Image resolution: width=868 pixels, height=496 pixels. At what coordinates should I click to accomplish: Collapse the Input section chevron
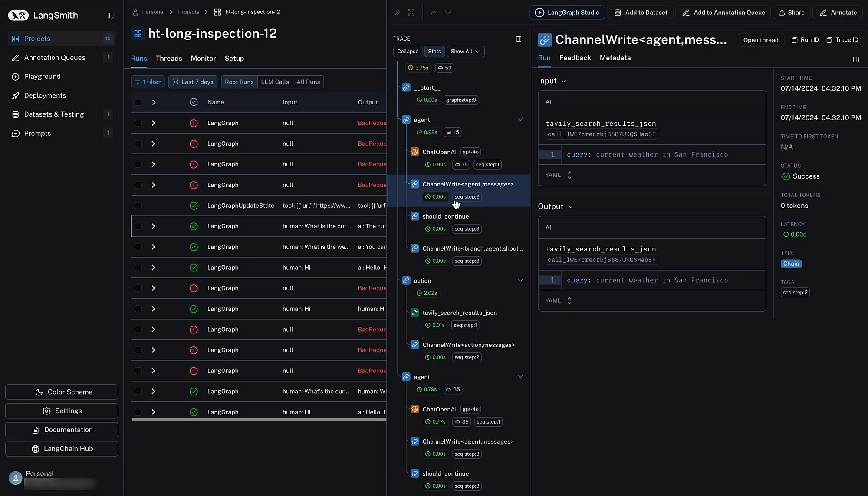564,81
